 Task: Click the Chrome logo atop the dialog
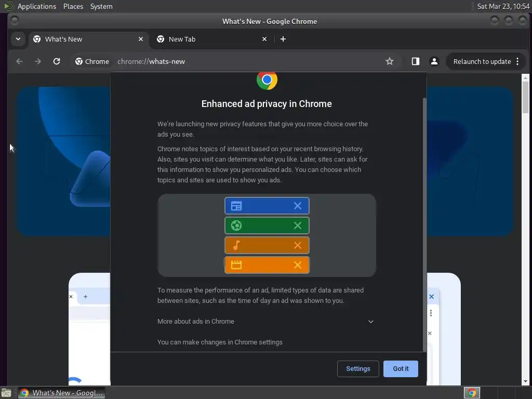[267, 81]
